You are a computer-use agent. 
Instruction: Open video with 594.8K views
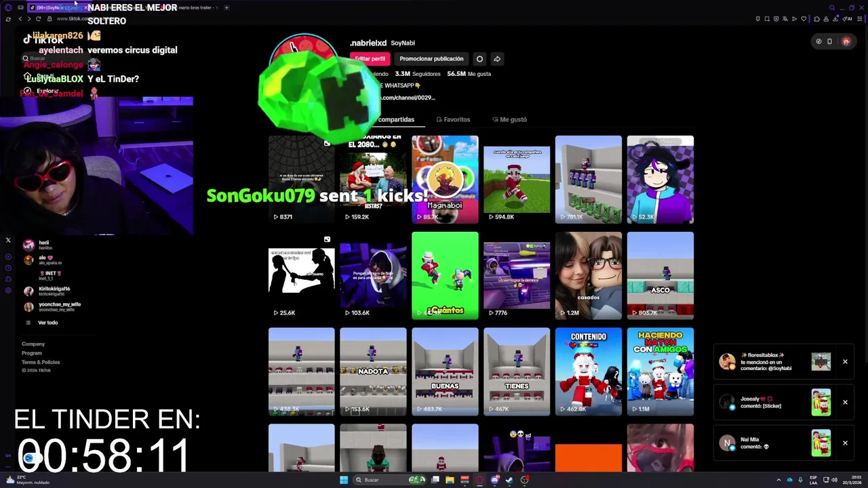pos(517,180)
